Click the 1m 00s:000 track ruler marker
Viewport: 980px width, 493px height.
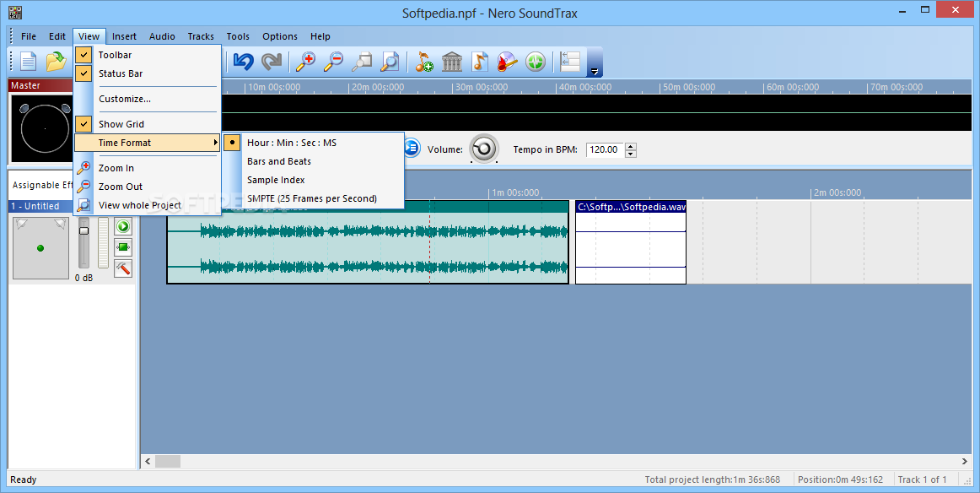pyautogui.click(x=515, y=192)
